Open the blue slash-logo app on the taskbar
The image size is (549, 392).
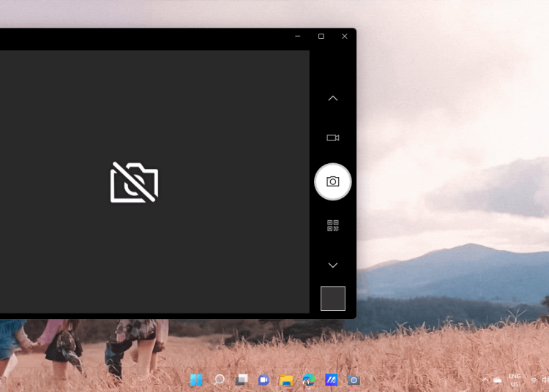tap(331, 380)
